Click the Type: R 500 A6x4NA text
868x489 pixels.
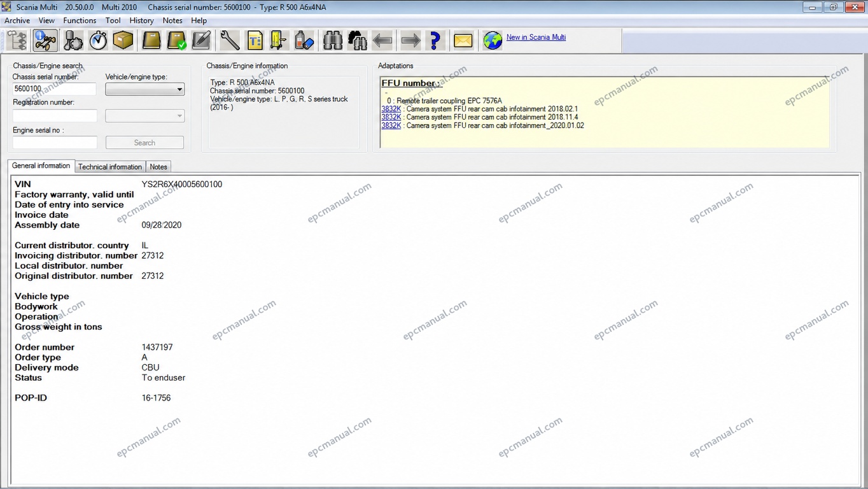coord(242,83)
